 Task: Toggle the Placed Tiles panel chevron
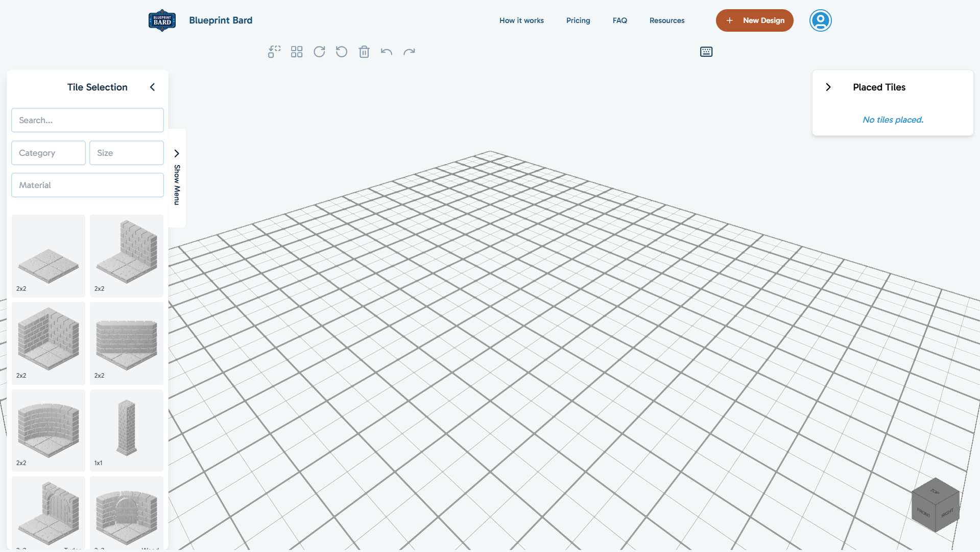[828, 87]
